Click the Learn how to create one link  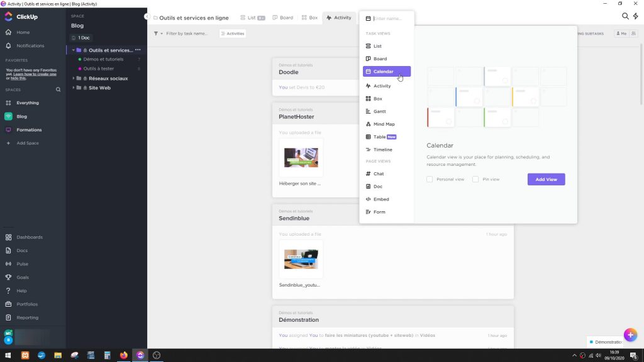click(35, 74)
